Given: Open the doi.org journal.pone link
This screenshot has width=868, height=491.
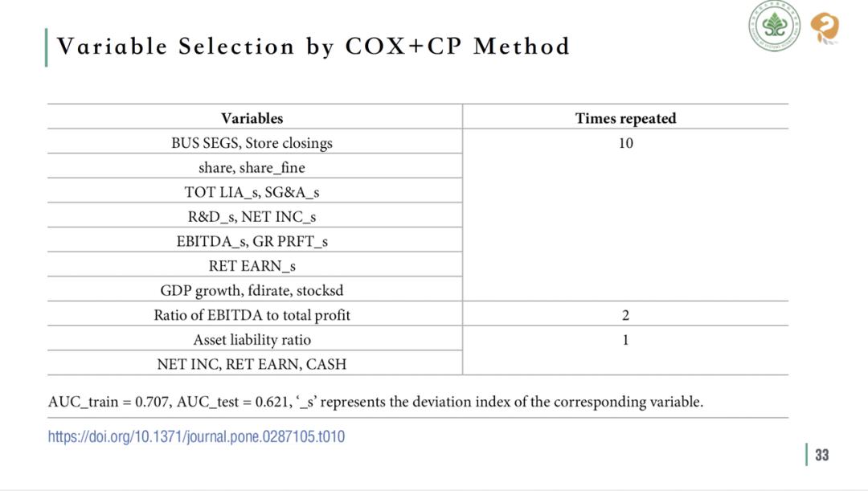Looking at the screenshot, I should pyautogui.click(x=196, y=437).
